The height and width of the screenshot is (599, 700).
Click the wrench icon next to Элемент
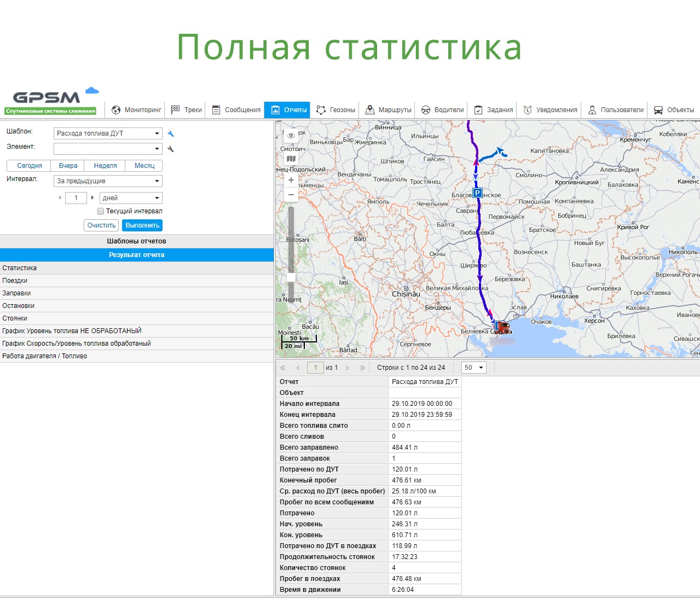click(x=171, y=149)
